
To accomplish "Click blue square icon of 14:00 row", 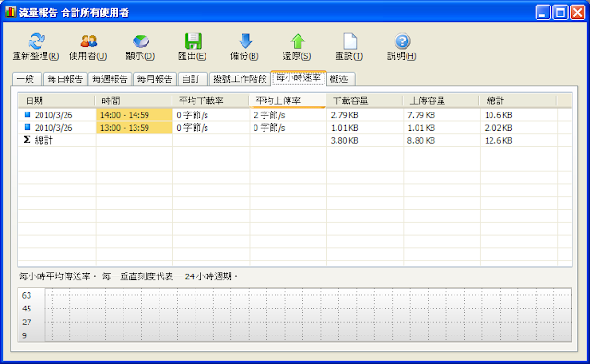I will tap(28, 114).
